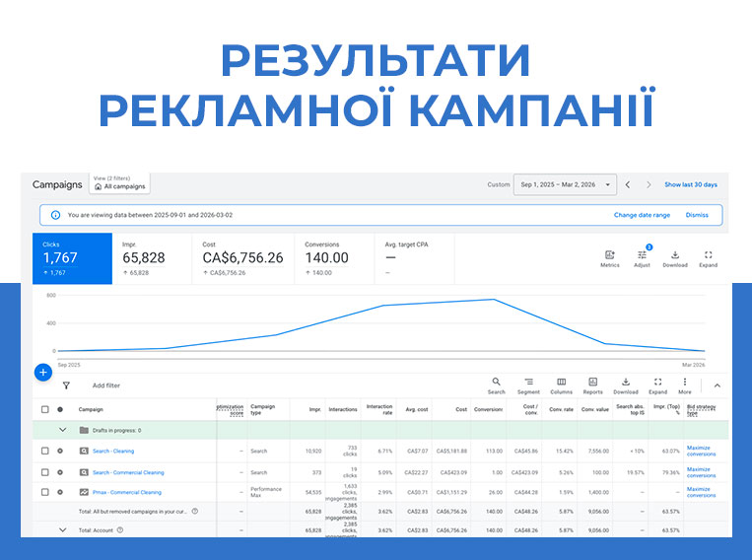This screenshot has width=752, height=560.
Task: Expand the Total Account row
Action: pyautogui.click(x=63, y=530)
